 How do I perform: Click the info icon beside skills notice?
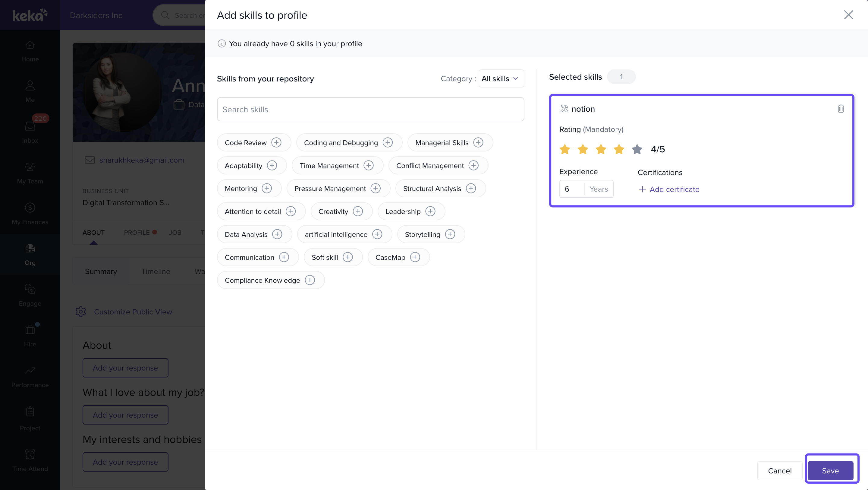pyautogui.click(x=222, y=43)
